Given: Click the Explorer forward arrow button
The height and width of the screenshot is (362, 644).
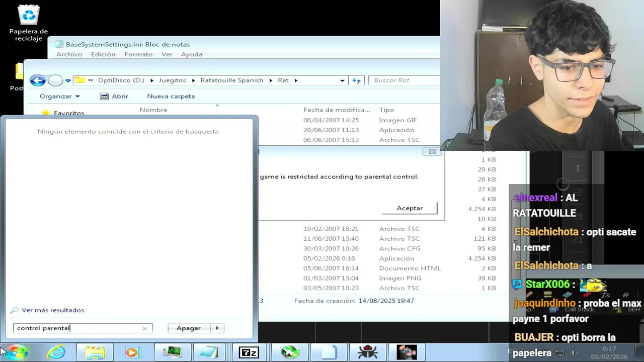Looking at the screenshot, I should 55,80.
